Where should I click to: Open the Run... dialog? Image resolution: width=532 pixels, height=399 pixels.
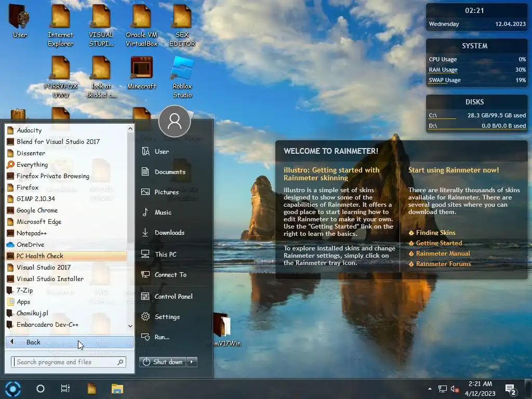(173, 337)
